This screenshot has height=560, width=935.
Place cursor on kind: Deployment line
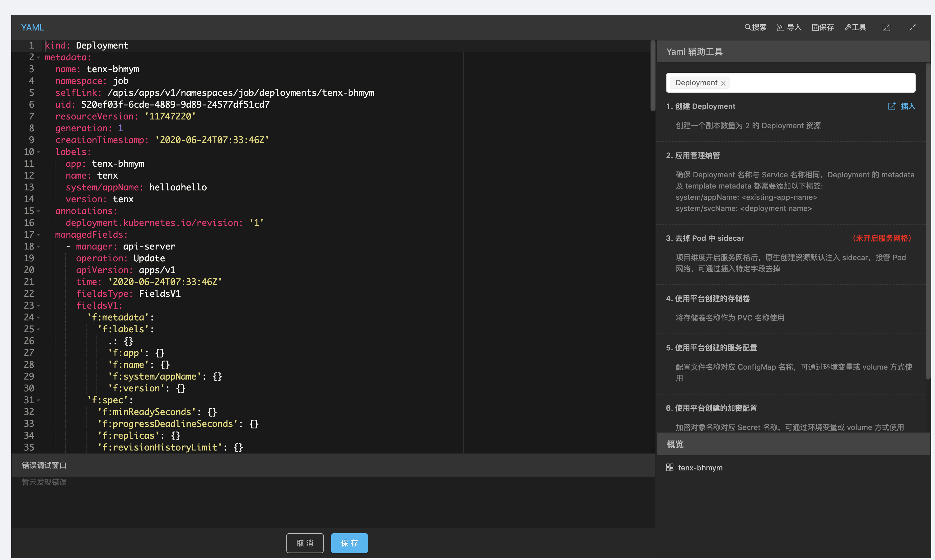[x=87, y=46]
